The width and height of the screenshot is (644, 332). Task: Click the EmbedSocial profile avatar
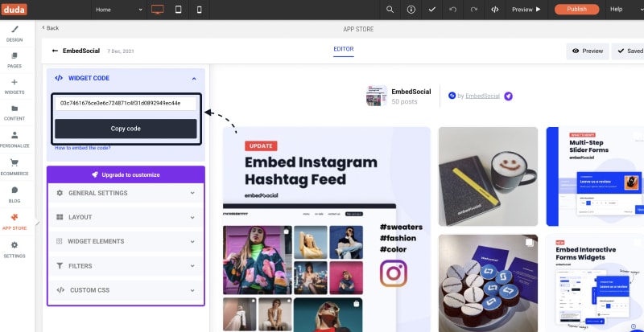[x=377, y=96]
